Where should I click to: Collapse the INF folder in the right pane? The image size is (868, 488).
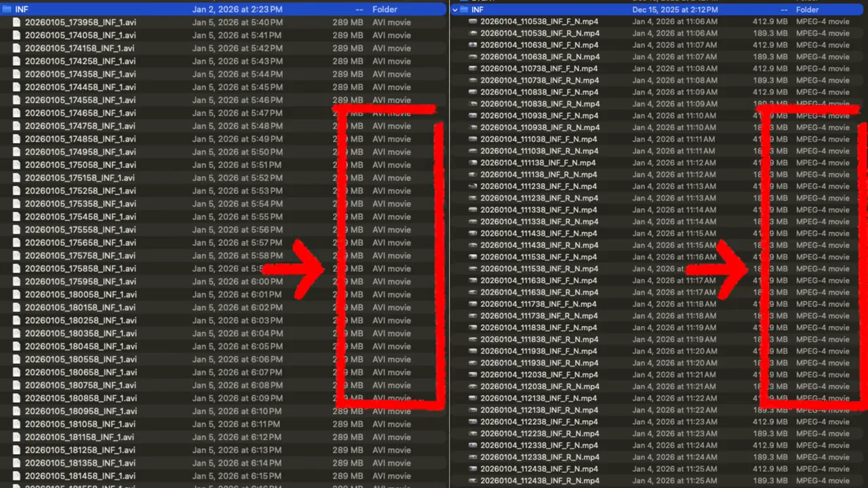tap(454, 9)
